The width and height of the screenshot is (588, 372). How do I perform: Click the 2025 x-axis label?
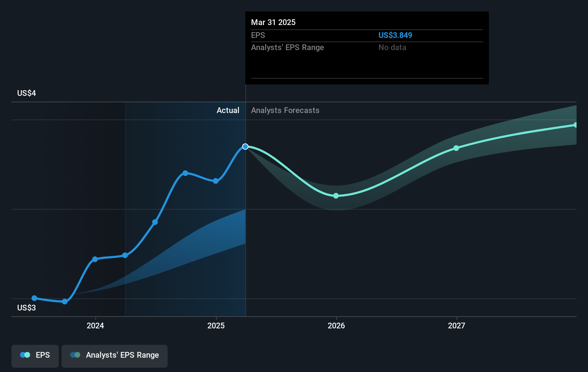click(216, 325)
